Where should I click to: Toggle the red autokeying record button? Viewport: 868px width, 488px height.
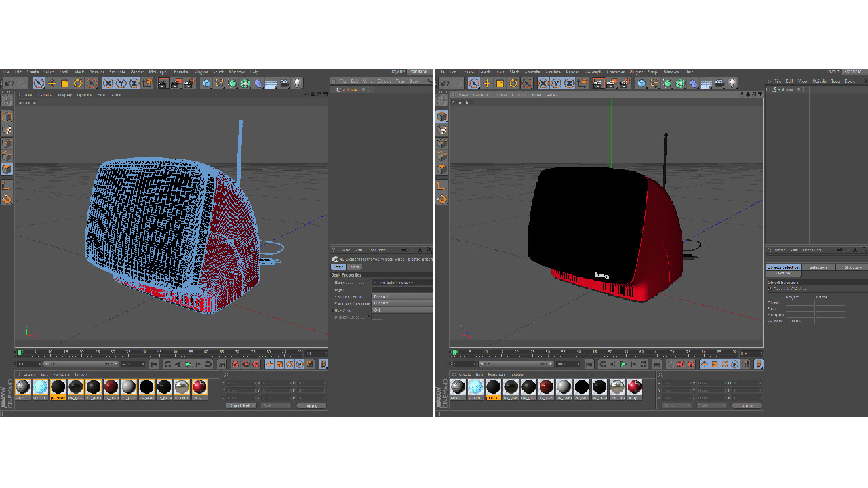[x=235, y=364]
